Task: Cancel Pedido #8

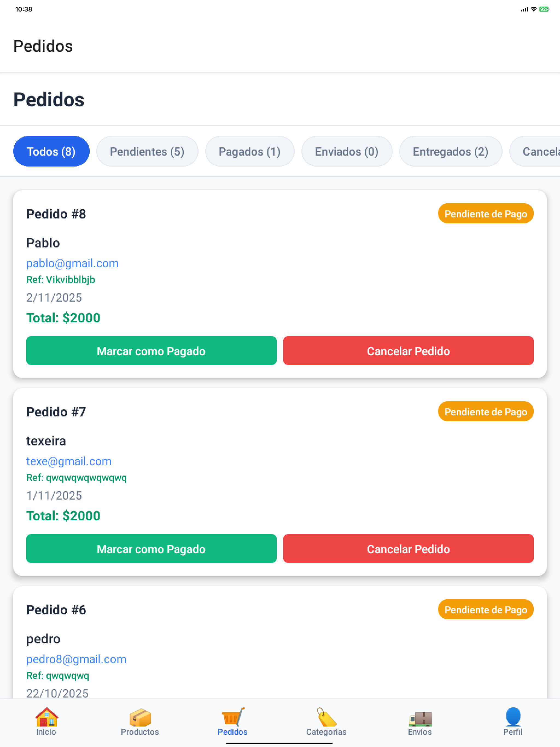Action: (x=408, y=351)
